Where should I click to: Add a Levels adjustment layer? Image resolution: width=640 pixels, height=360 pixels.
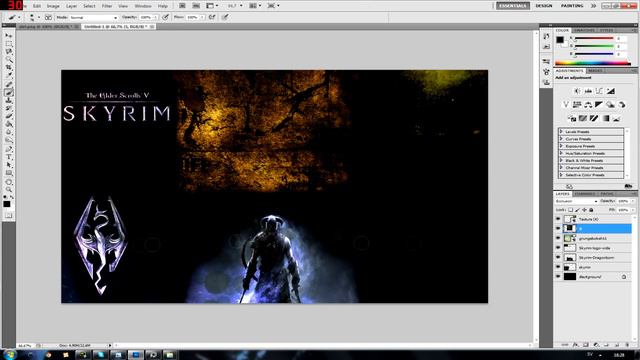[588, 91]
